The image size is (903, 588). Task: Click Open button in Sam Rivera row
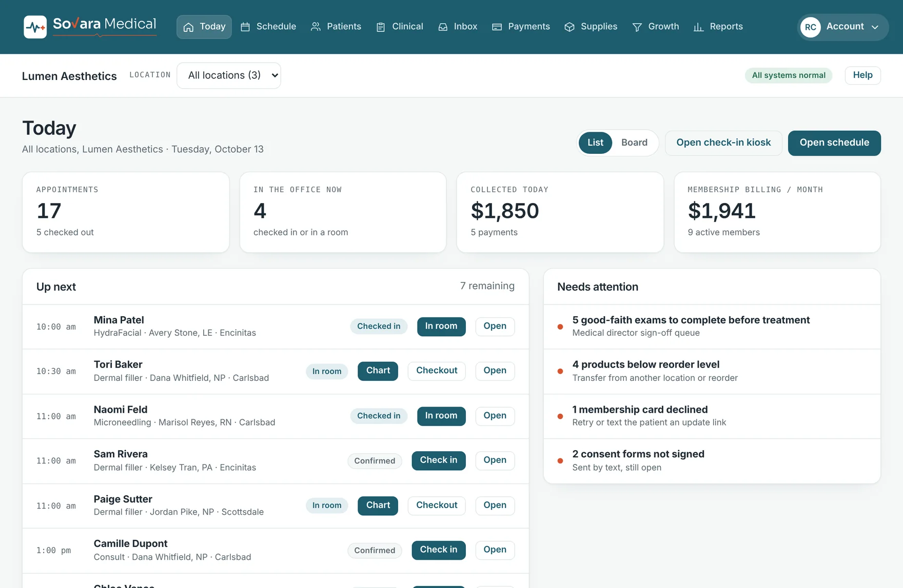click(495, 460)
